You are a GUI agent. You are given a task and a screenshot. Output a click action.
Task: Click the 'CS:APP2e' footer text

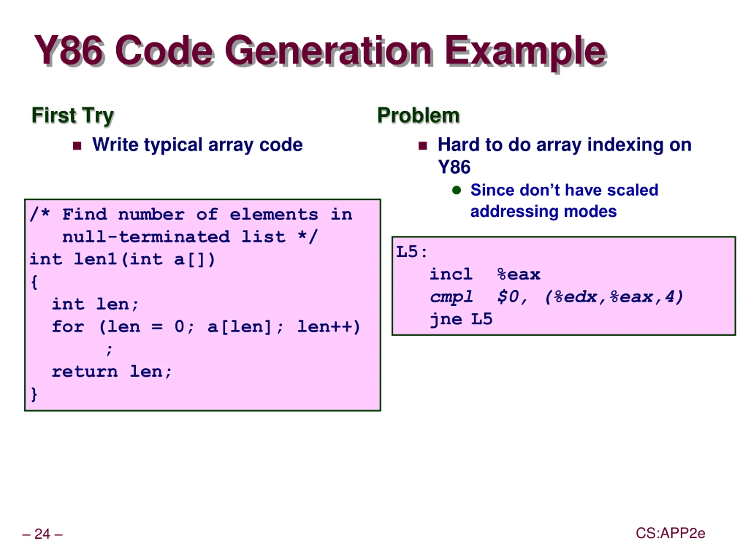[x=670, y=533]
